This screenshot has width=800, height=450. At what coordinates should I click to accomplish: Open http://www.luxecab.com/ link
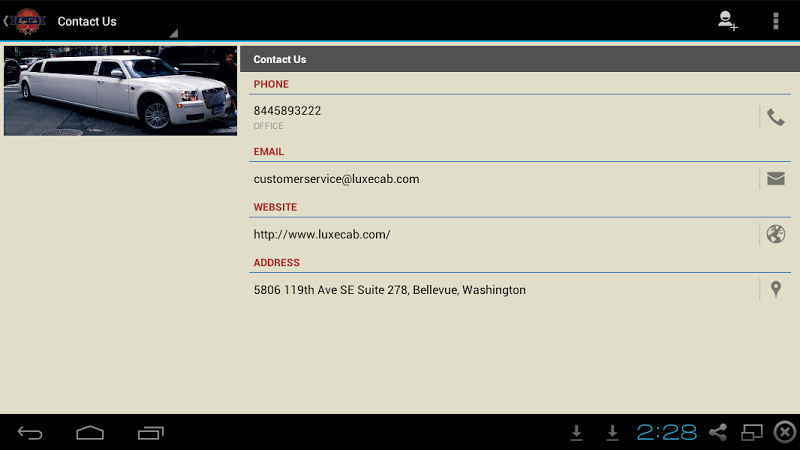(x=322, y=234)
